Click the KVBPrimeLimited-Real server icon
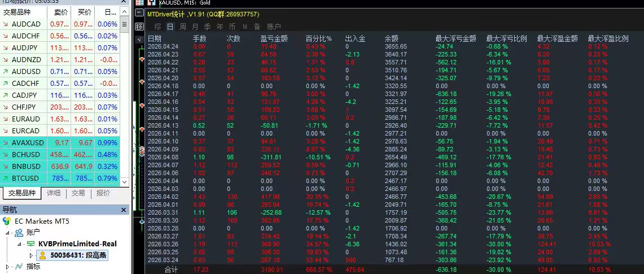This screenshot has height=274, width=644. tap(31, 244)
